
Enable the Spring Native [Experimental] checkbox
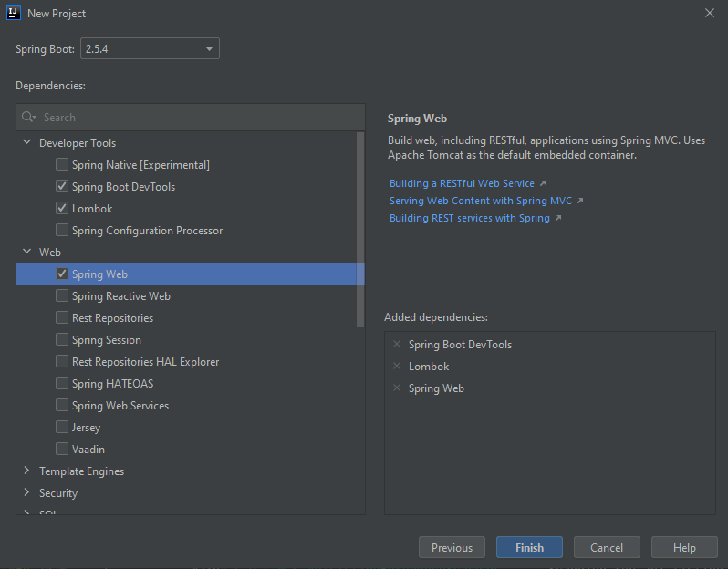pyautogui.click(x=62, y=164)
